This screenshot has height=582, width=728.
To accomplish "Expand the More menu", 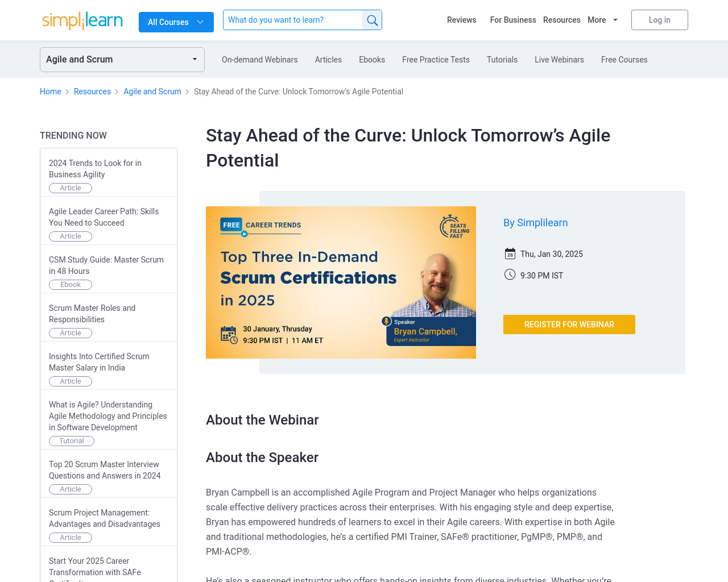I will click(603, 20).
